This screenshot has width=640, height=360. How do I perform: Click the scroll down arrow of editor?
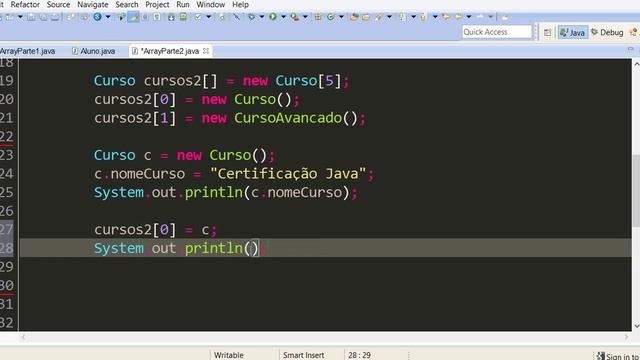tap(636, 326)
